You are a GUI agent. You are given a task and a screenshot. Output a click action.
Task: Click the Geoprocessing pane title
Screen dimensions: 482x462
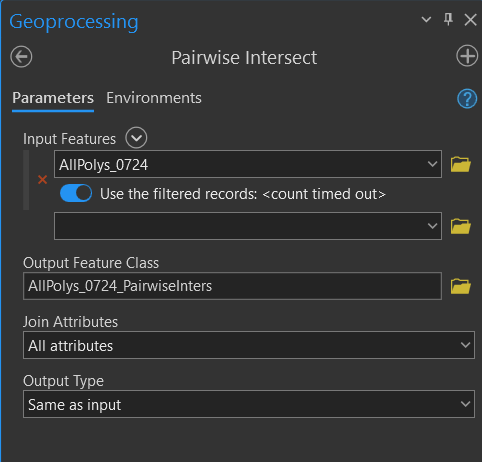74,22
